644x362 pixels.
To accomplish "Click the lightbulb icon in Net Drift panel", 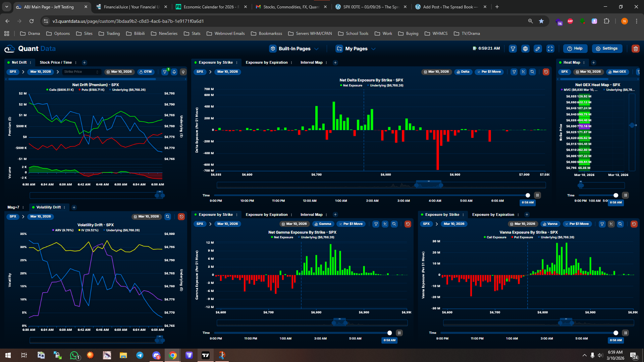I will coord(183,72).
